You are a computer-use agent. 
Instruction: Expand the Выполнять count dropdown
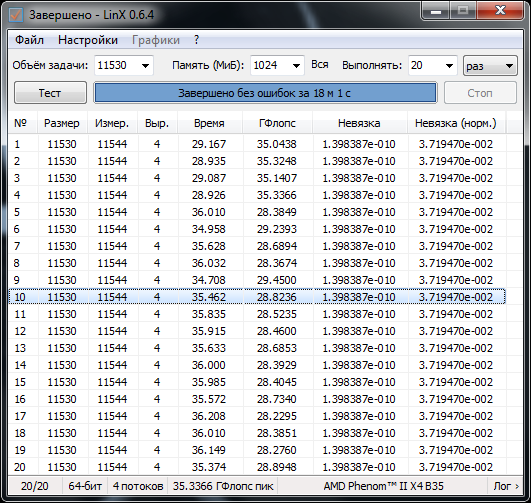click(x=449, y=65)
